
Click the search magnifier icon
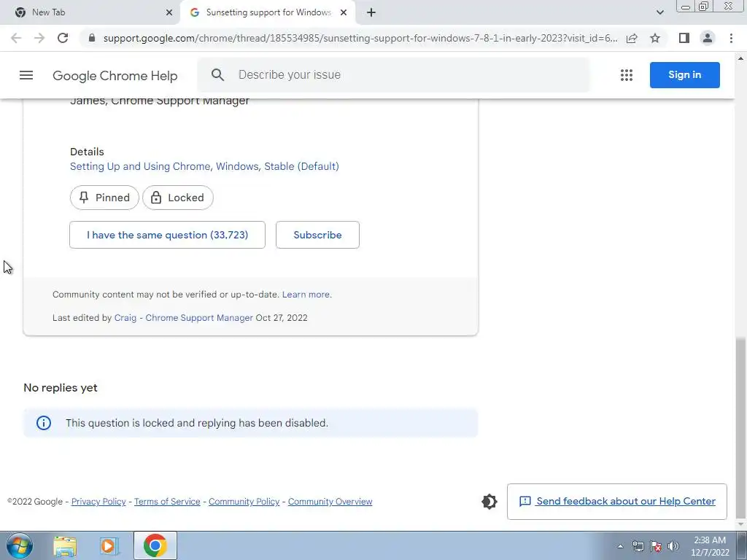[x=217, y=75]
